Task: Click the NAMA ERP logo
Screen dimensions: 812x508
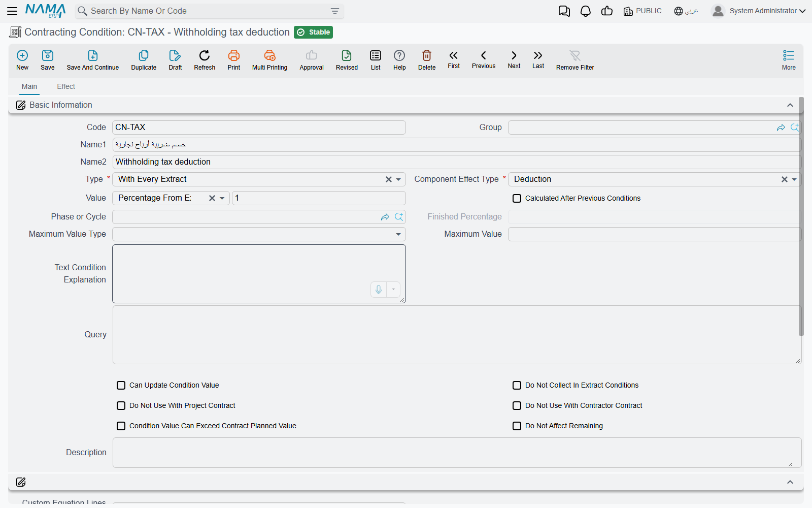Action: 46,11
